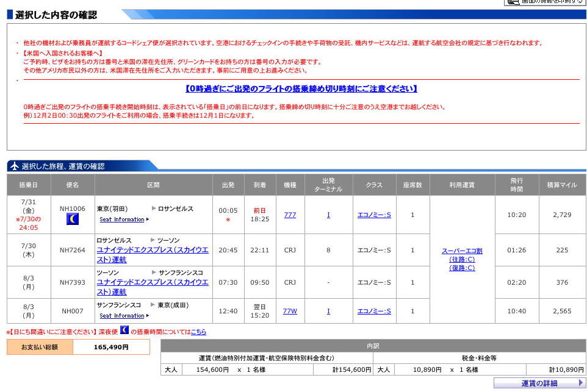Select flight number NH7393 cell
The height and width of the screenshot is (392, 587).
click(x=73, y=282)
